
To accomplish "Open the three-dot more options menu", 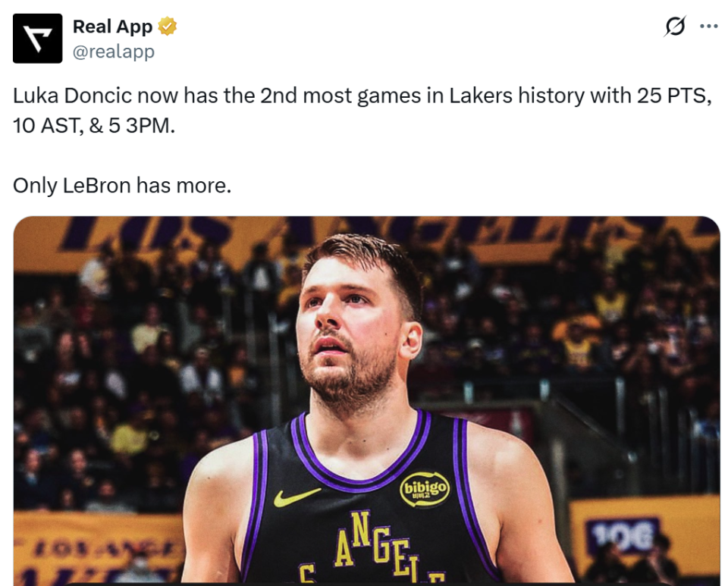I will [x=708, y=27].
